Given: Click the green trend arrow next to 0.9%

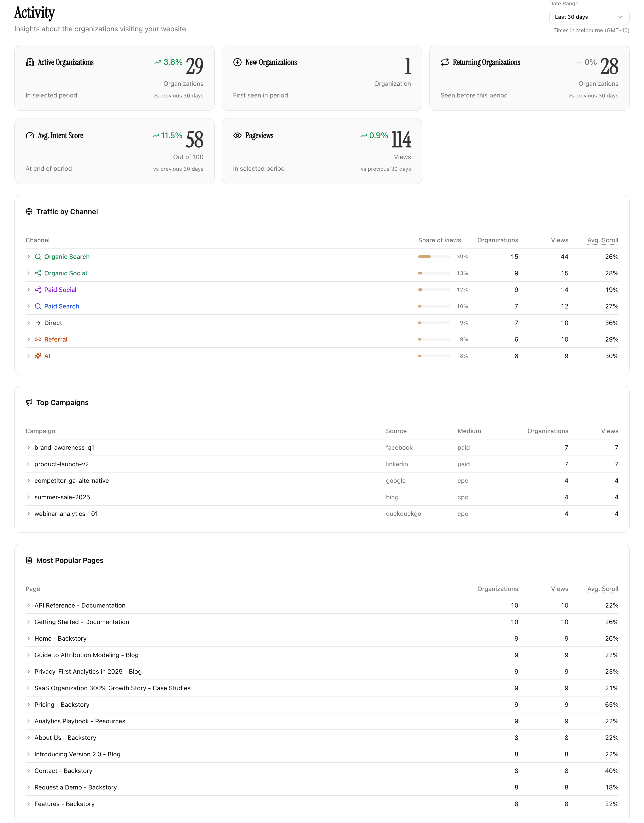Looking at the screenshot, I should [363, 136].
